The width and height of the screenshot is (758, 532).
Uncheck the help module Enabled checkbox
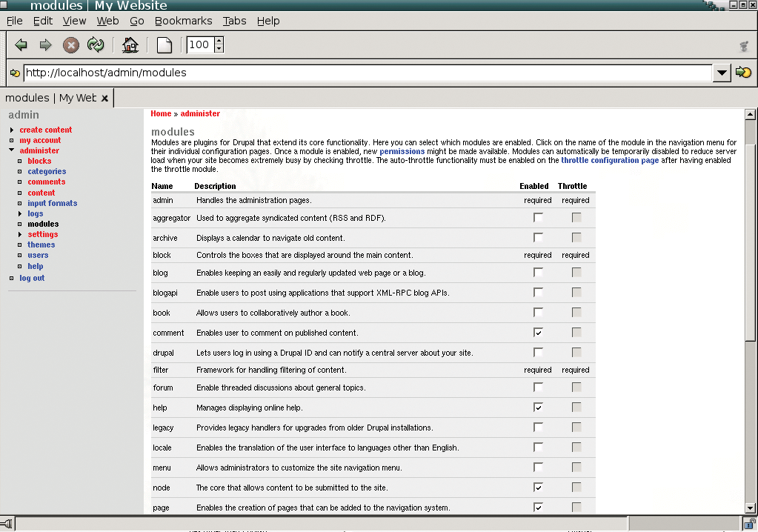(x=538, y=408)
